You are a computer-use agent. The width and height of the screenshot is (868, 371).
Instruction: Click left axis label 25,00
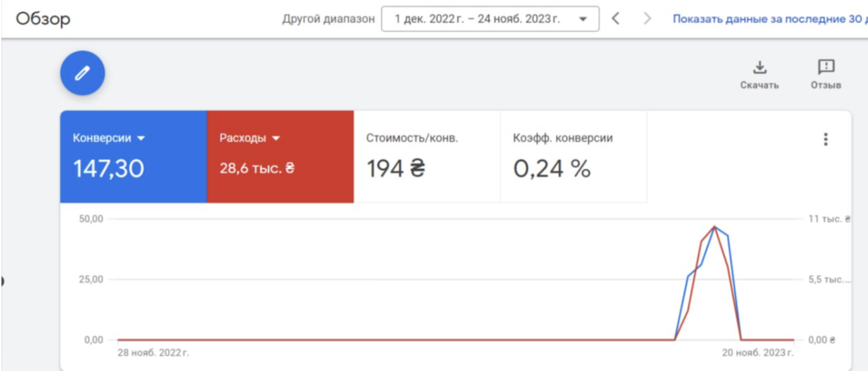pos(91,279)
